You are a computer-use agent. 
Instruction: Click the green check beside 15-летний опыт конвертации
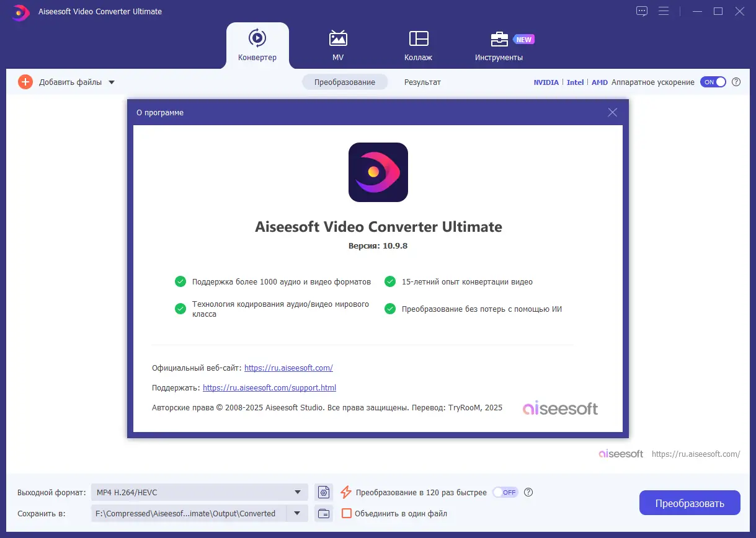390,281
